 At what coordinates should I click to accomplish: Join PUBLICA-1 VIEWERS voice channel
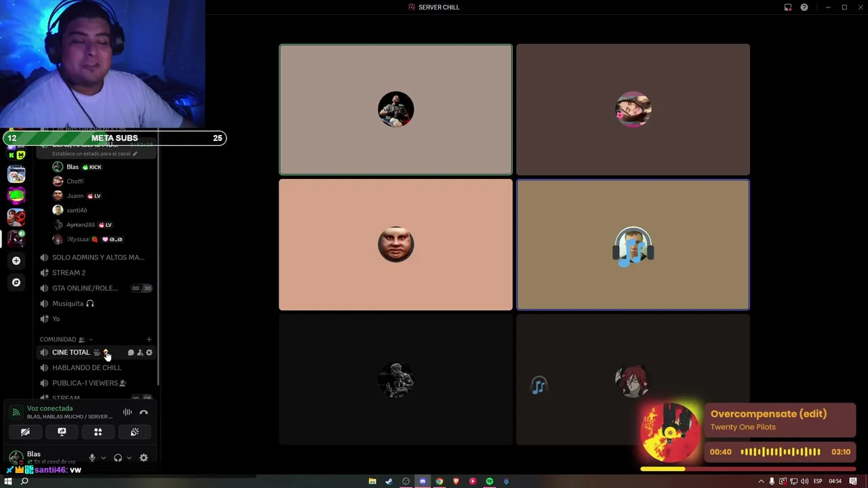pyautogui.click(x=95, y=383)
